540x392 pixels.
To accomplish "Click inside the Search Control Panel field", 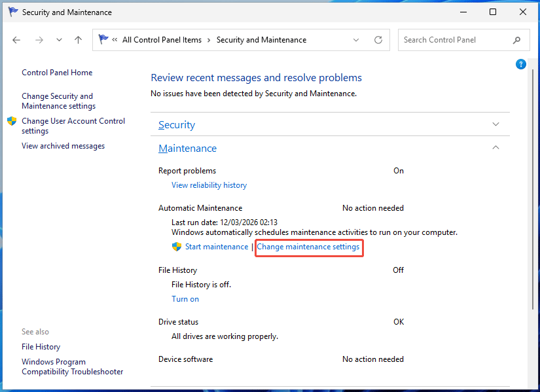I will click(452, 40).
